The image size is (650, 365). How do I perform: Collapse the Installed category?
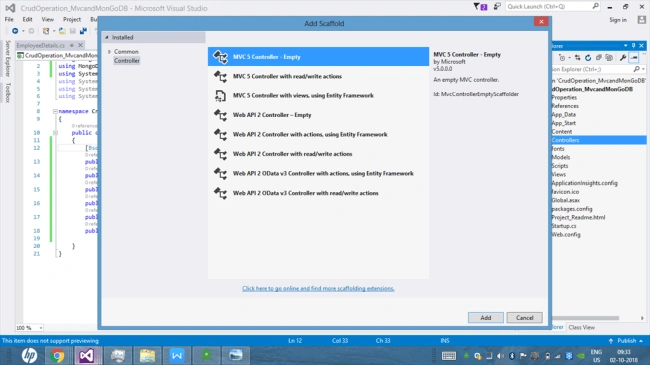[107, 37]
